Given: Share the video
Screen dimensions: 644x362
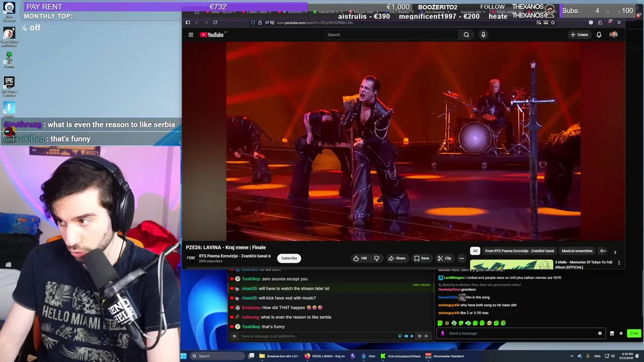Looking at the screenshot, I should [x=396, y=258].
